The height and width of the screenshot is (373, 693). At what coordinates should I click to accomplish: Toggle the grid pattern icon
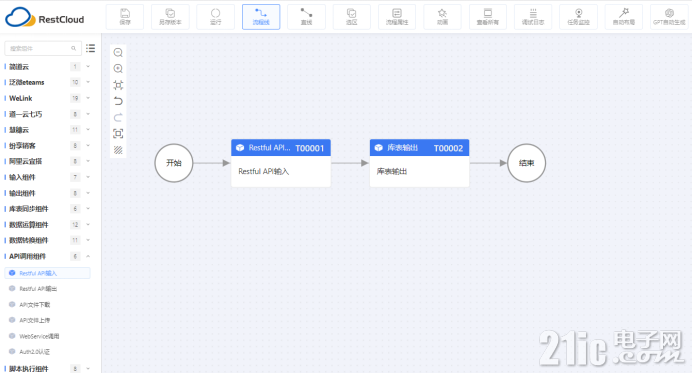click(x=118, y=150)
